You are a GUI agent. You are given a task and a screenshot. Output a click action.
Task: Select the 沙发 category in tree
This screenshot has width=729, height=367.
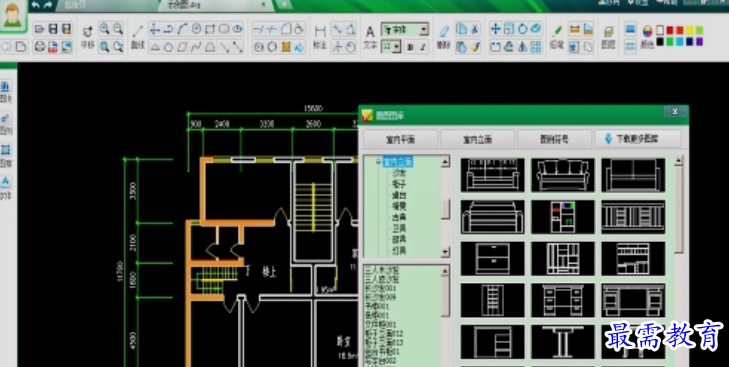coord(399,173)
